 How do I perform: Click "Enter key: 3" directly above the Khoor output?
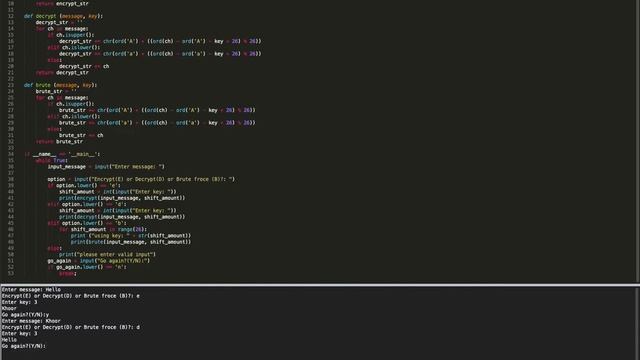(20, 302)
